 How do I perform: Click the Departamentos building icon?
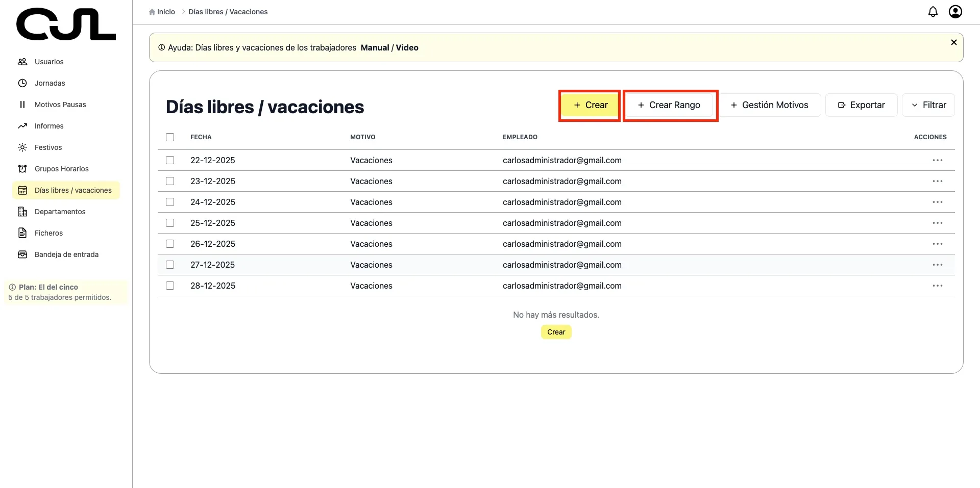click(22, 212)
